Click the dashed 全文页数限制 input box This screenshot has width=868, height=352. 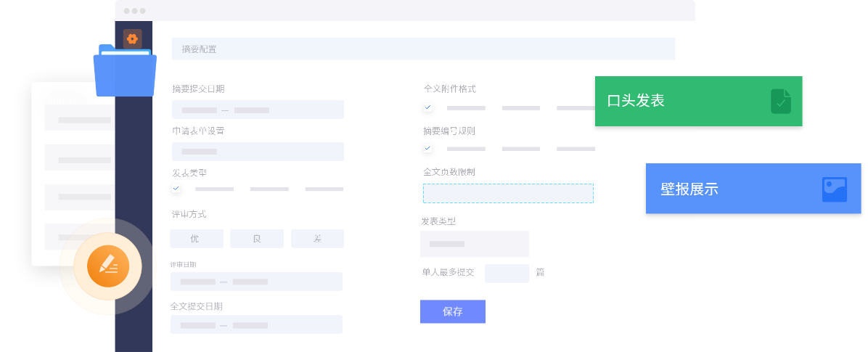pyautogui.click(x=508, y=193)
